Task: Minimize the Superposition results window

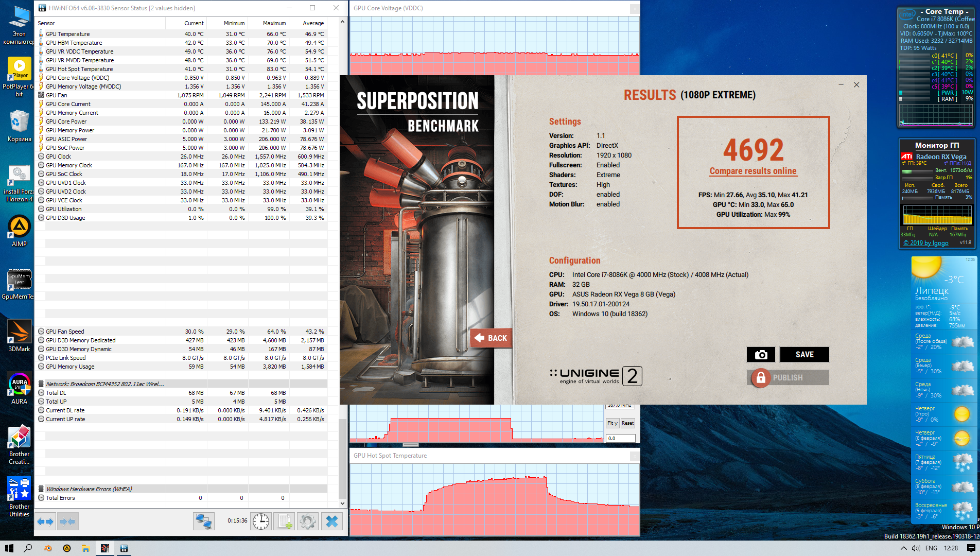Action: [x=841, y=84]
